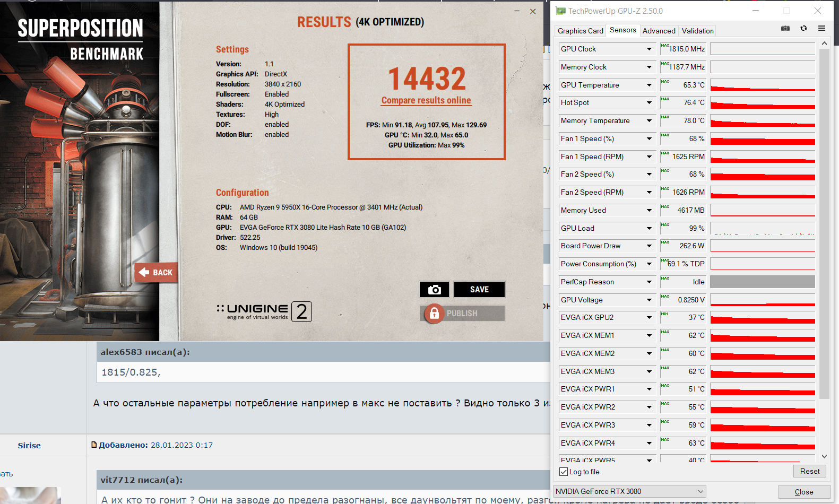Close the Superposition results window
Image resolution: width=839 pixels, height=504 pixels.
[x=533, y=11]
